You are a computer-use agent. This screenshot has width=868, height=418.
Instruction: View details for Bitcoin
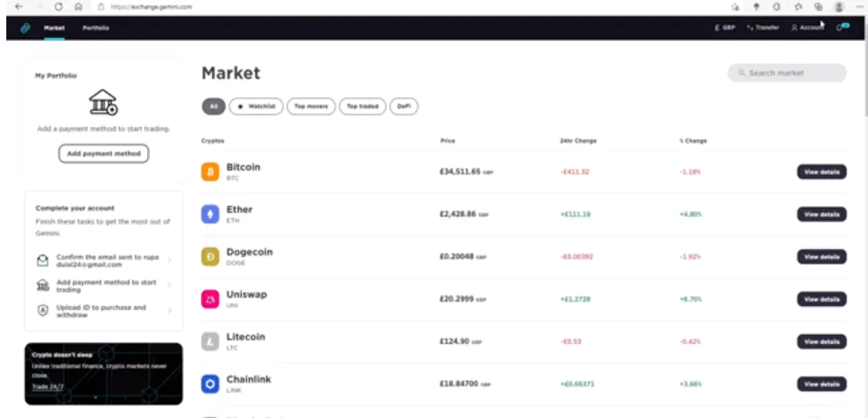click(821, 172)
